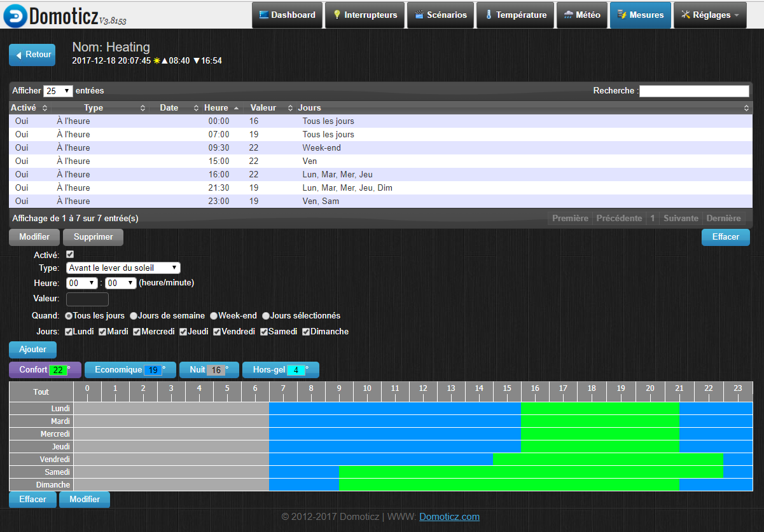
Task: Expand the Réglages dropdown menu
Action: click(710, 15)
